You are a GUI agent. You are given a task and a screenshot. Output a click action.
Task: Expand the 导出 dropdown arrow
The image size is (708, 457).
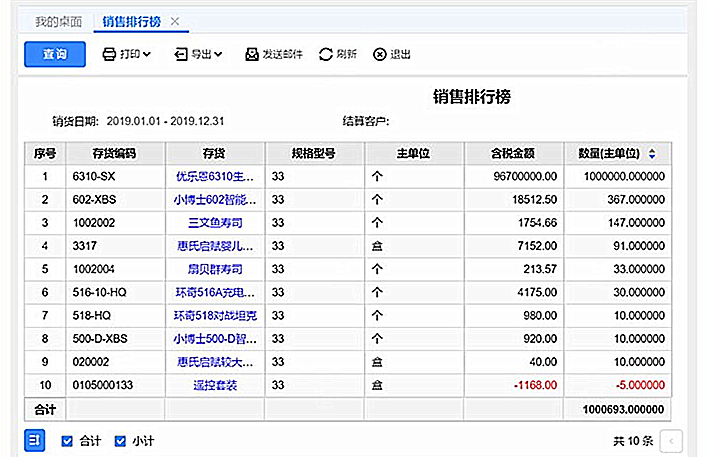pyautogui.click(x=217, y=55)
